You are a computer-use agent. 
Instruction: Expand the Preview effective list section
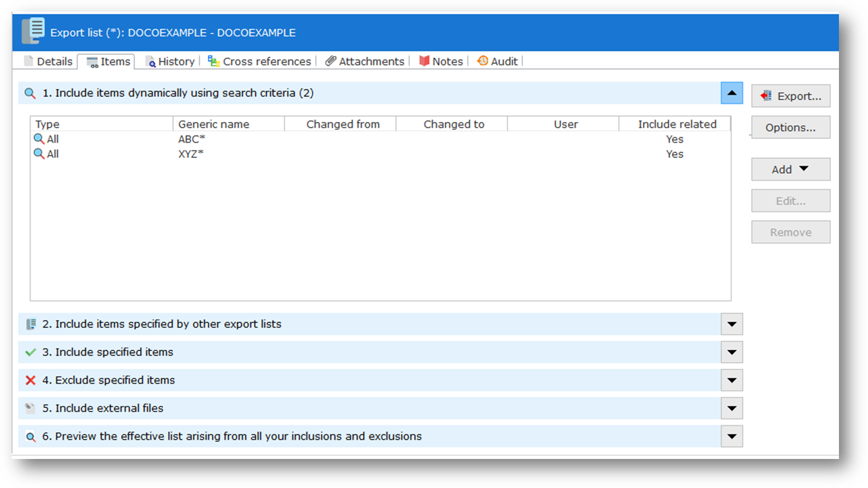[732, 436]
